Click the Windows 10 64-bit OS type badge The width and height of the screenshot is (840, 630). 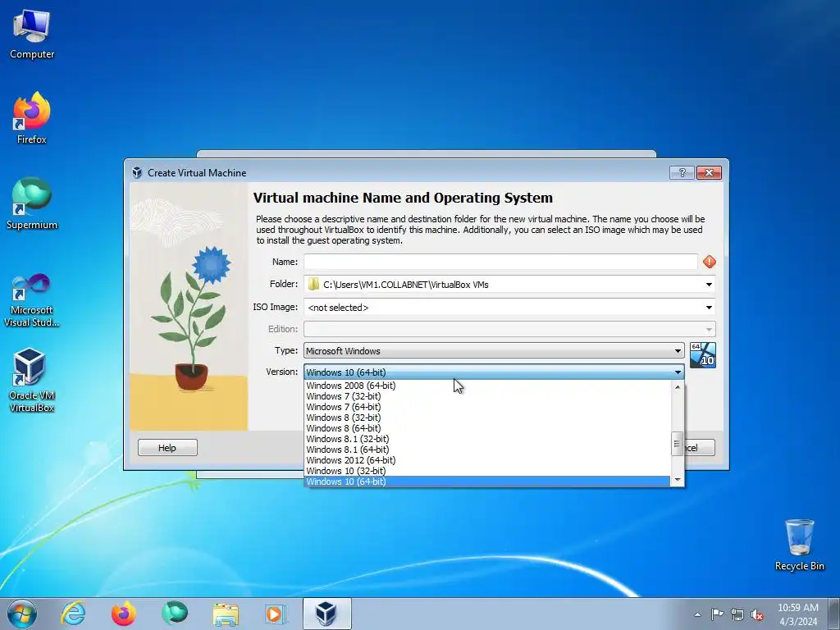(x=702, y=355)
